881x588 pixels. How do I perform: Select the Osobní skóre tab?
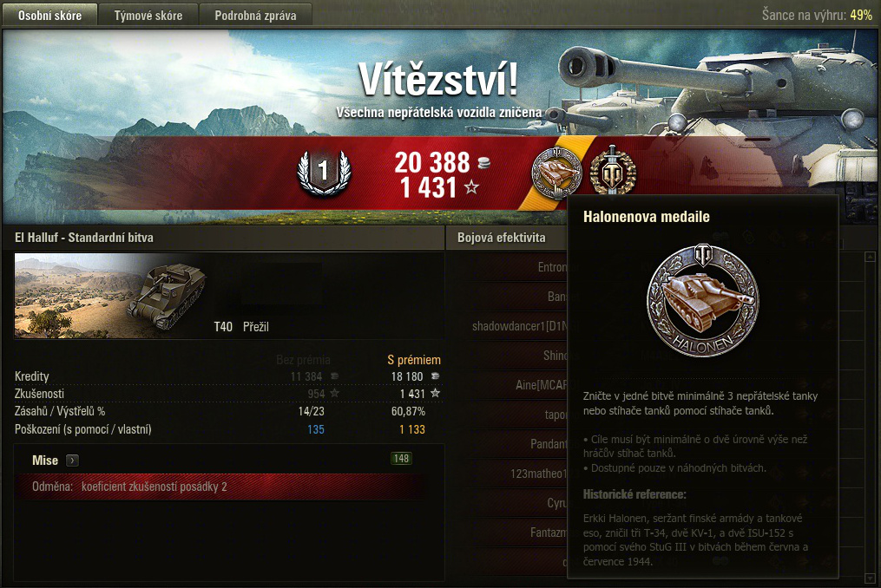[x=50, y=15]
